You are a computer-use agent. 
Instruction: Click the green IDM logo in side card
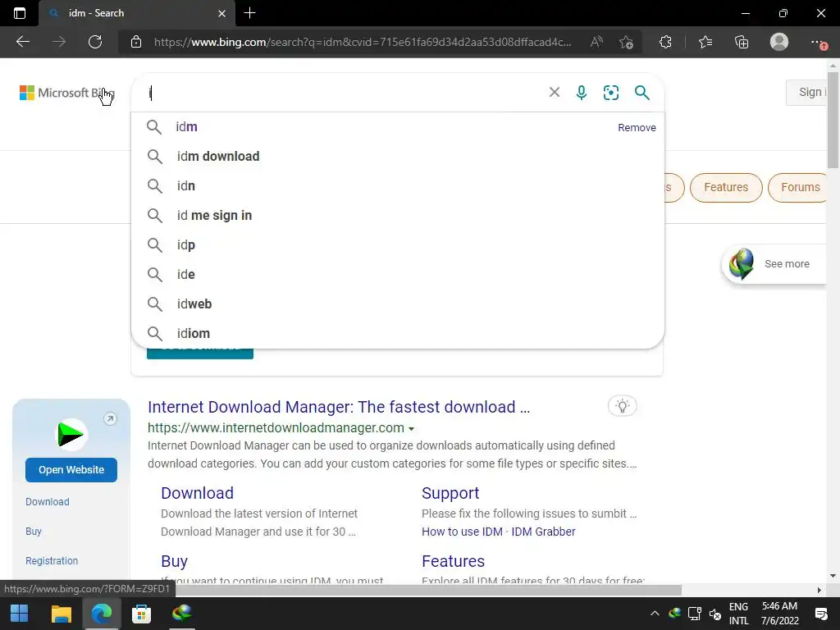[71, 433]
